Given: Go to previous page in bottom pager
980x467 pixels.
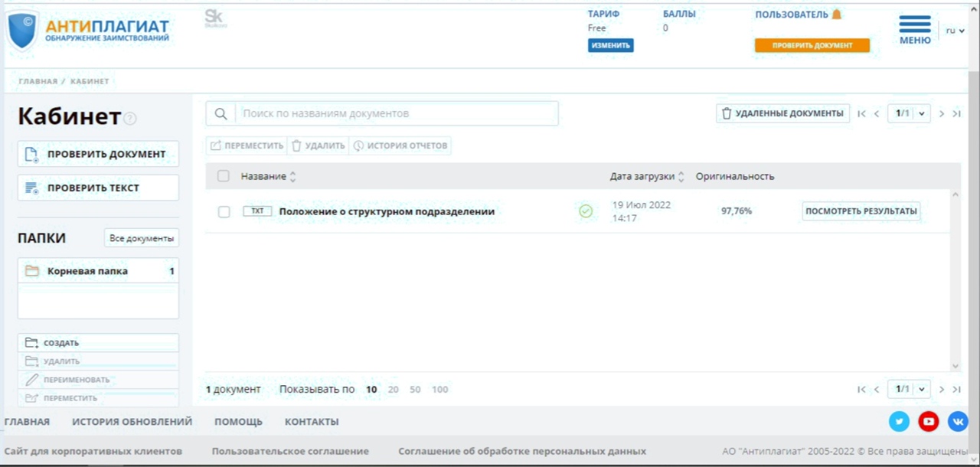Looking at the screenshot, I should (877, 389).
